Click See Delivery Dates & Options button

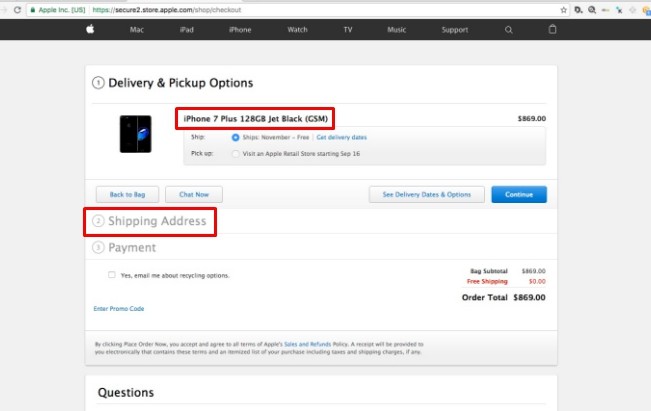[426, 194]
